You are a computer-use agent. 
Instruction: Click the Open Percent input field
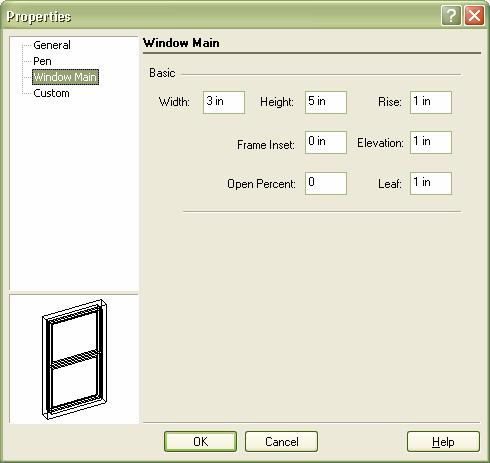(x=326, y=183)
